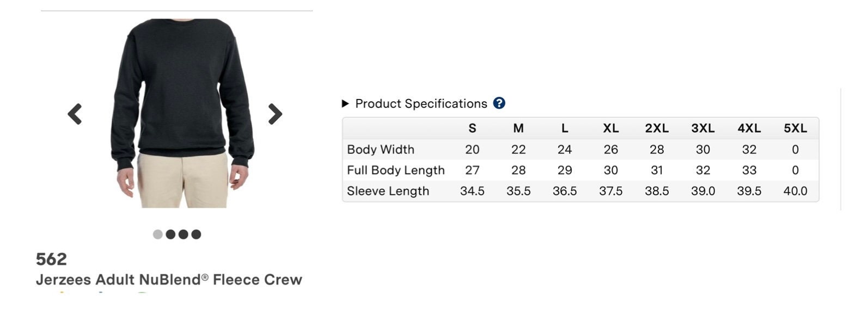Click the XL size column header
Viewport: 868px width, 315px height.
[x=611, y=128]
